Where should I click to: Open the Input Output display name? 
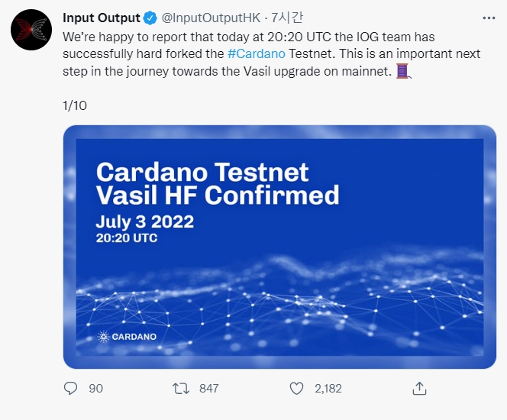click(x=102, y=18)
